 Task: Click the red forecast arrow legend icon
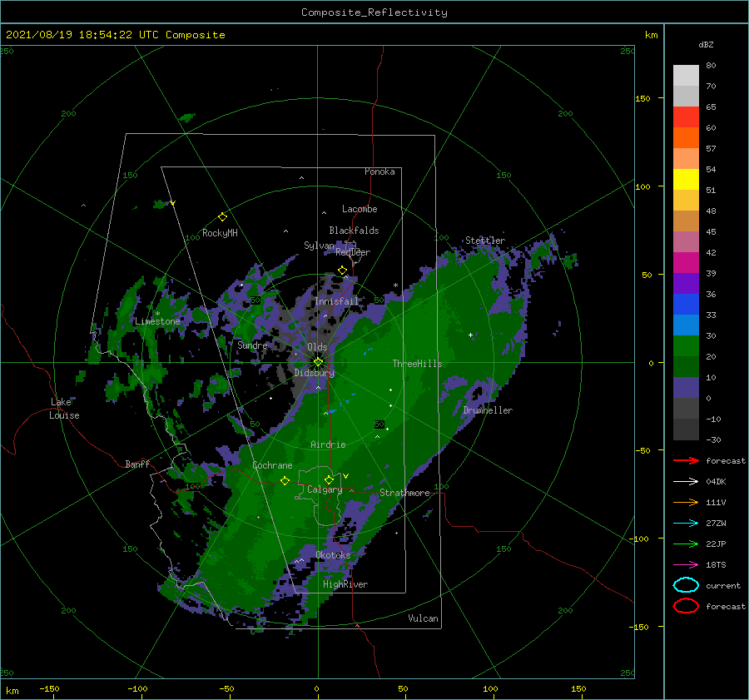(x=686, y=460)
